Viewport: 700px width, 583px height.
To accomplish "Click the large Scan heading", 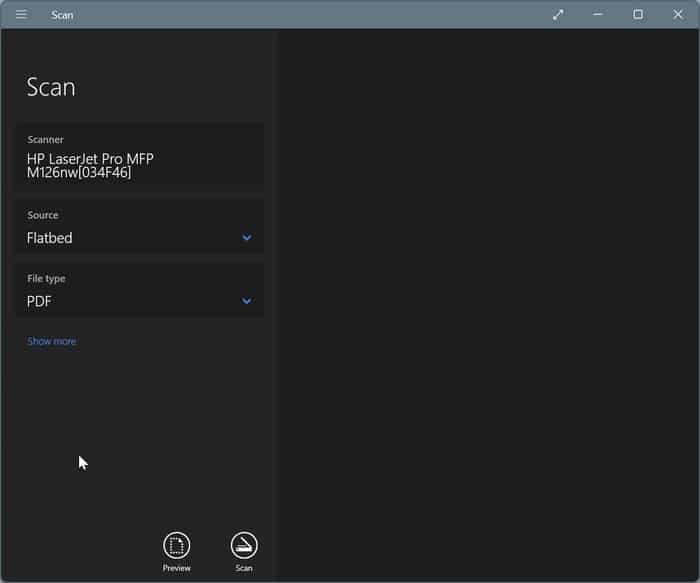I will pos(51,87).
